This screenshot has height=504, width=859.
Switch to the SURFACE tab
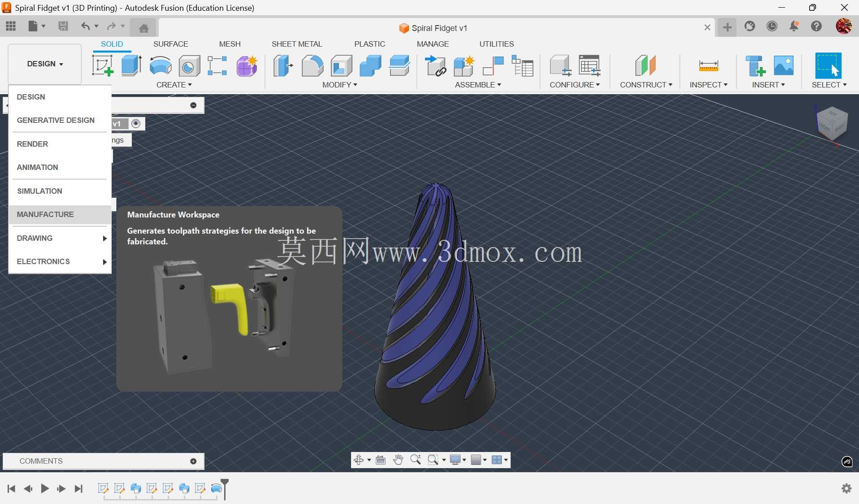tap(170, 44)
